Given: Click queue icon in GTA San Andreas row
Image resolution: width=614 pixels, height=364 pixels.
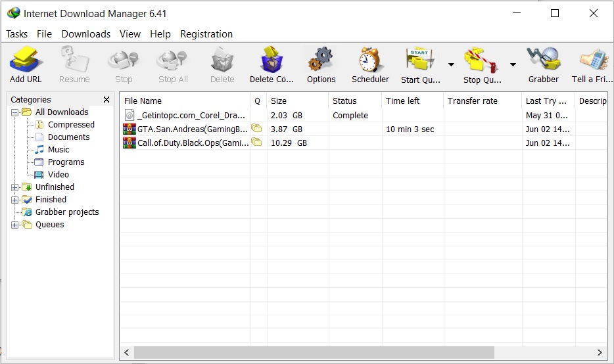Looking at the screenshot, I should tap(256, 128).
